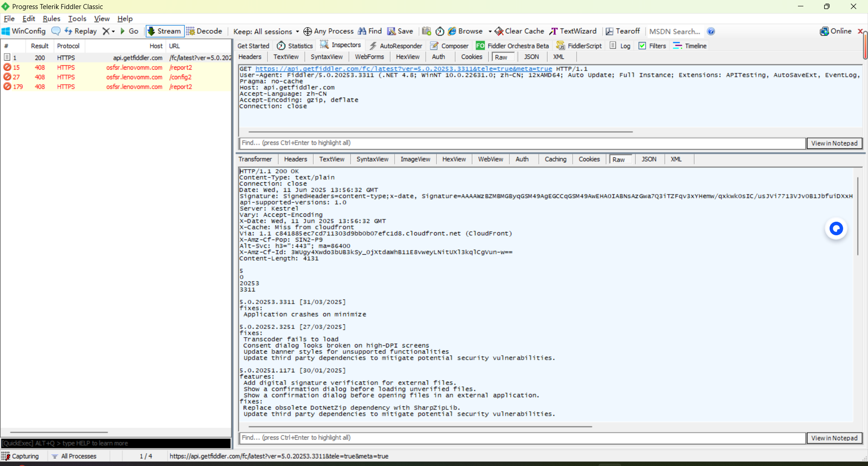Focus the MSDN Search box
Screen dimensions: 868x466
(x=675, y=32)
